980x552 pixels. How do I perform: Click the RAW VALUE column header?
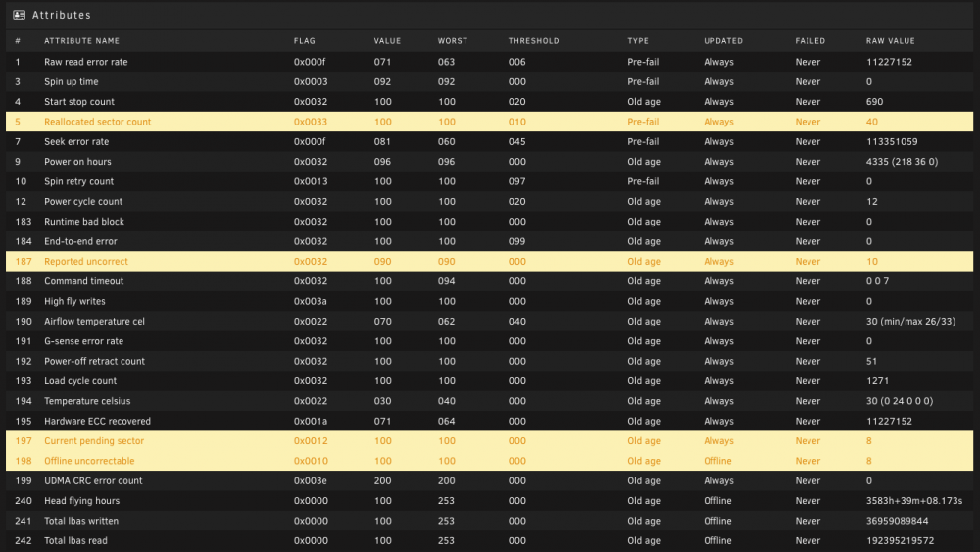click(890, 40)
